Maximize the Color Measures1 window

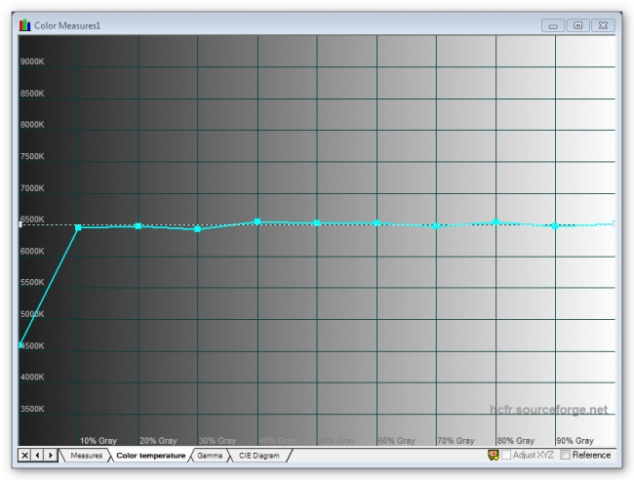577,24
